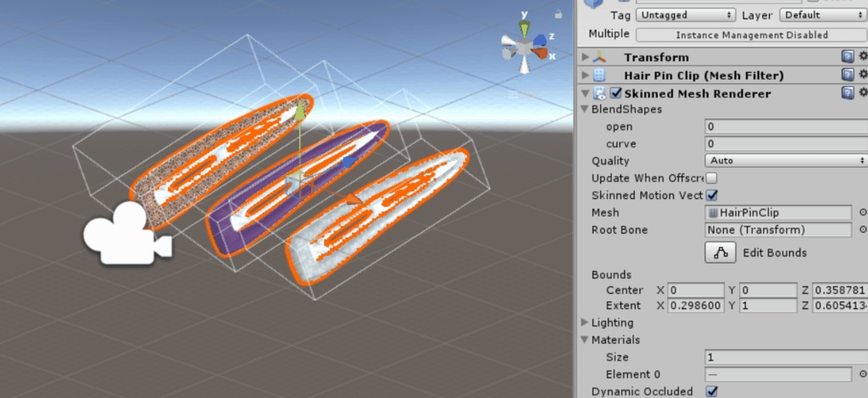Open the Layer dropdown showing Default
868x398 pixels.
point(822,15)
